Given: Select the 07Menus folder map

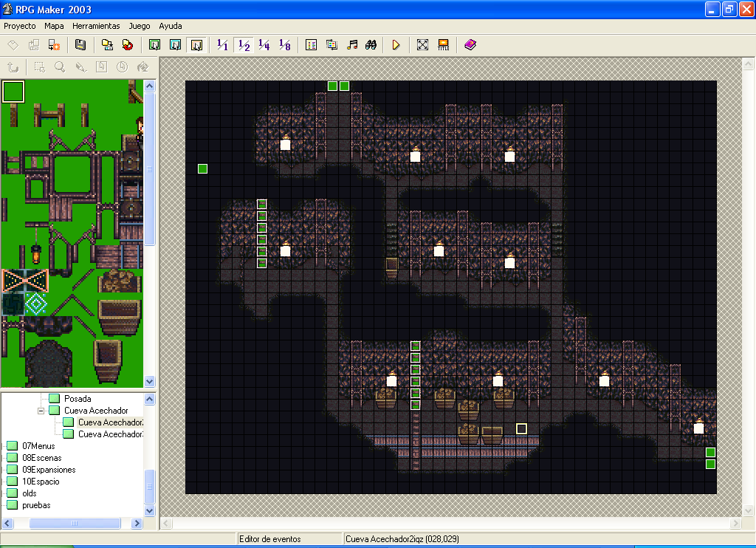Looking at the screenshot, I should pyautogui.click(x=38, y=446).
